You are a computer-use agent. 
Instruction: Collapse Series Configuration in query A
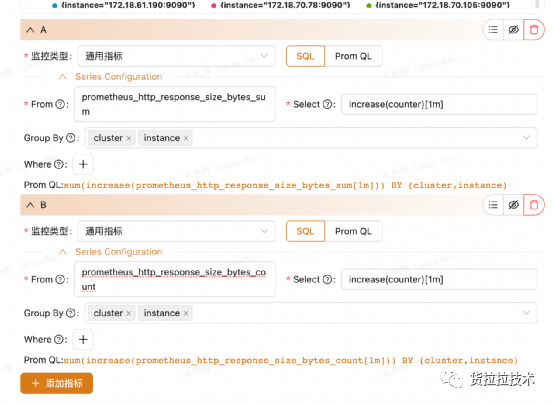tap(63, 77)
